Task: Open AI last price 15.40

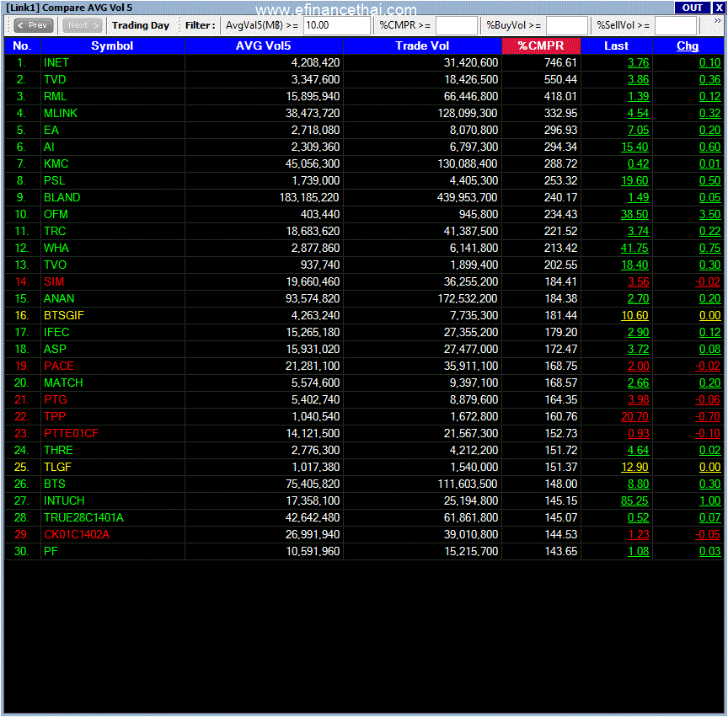Action: (634, 147)
